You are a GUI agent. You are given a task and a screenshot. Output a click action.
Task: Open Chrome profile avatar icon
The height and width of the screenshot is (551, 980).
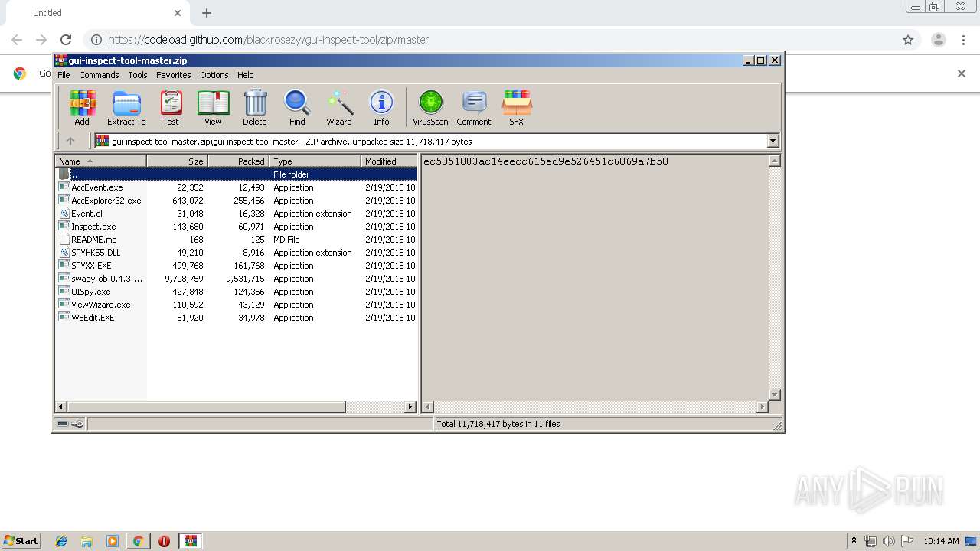(x=939, y=40)
